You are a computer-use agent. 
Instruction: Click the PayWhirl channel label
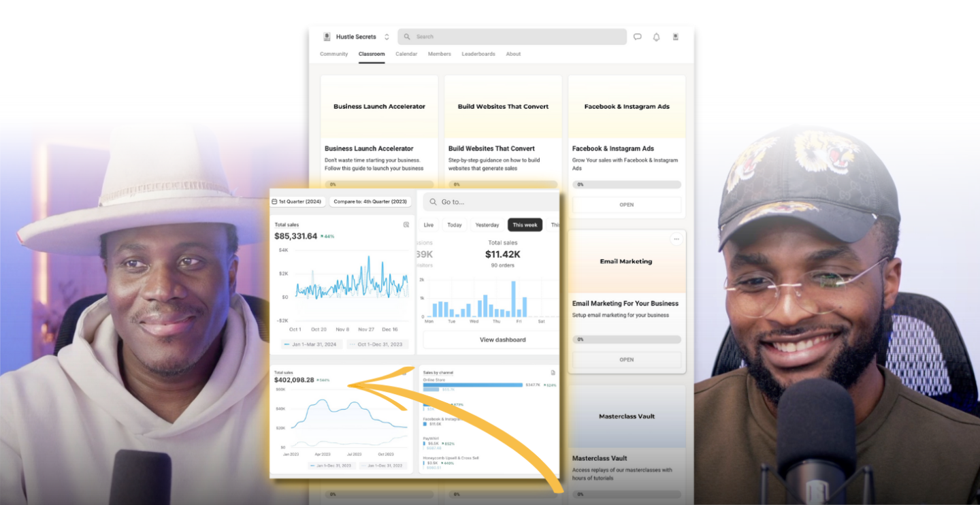click(431, 438)
